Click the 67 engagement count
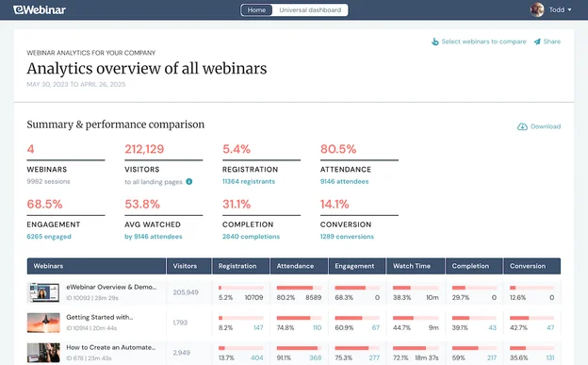The height and width of the screenshot is (365, 588). pyautogui.click(x=376, y=328)
